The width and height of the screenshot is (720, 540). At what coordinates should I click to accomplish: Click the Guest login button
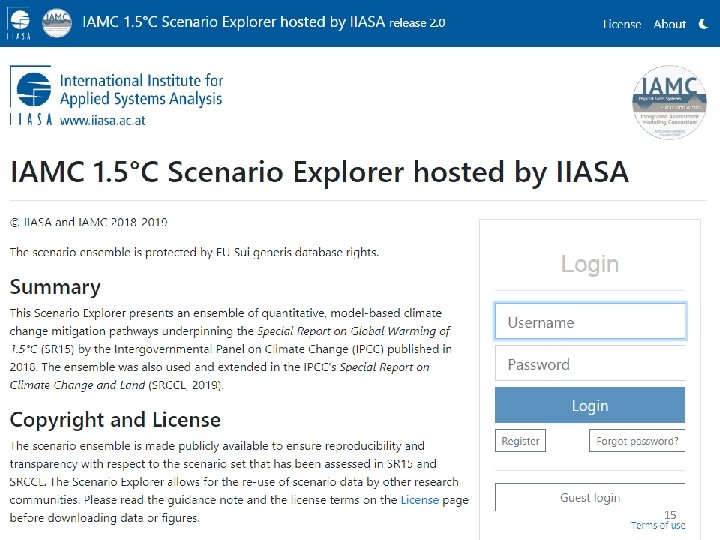(590, 497)
